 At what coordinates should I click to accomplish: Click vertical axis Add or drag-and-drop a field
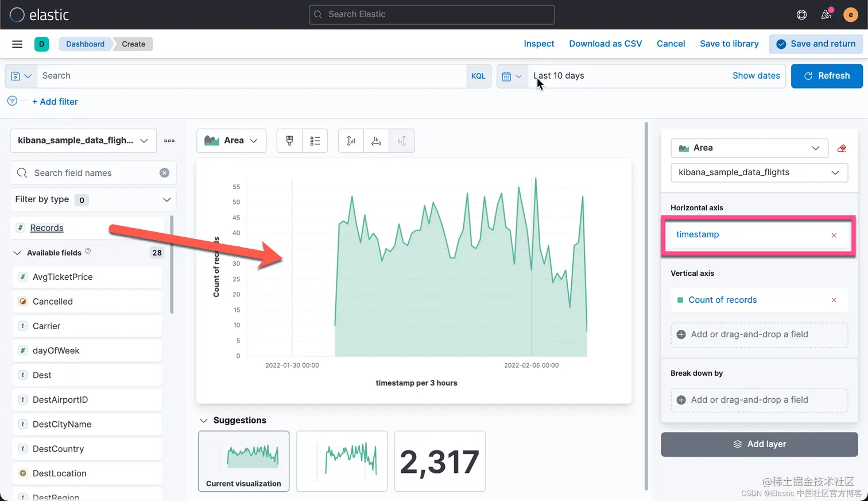pyautogui.click(x=759, y=334)
